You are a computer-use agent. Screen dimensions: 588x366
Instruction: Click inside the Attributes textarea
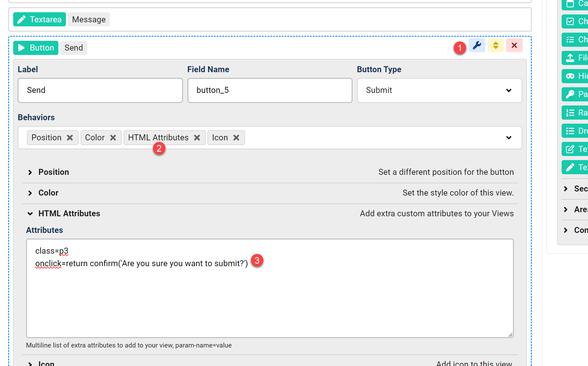click(x=270, y=298)
